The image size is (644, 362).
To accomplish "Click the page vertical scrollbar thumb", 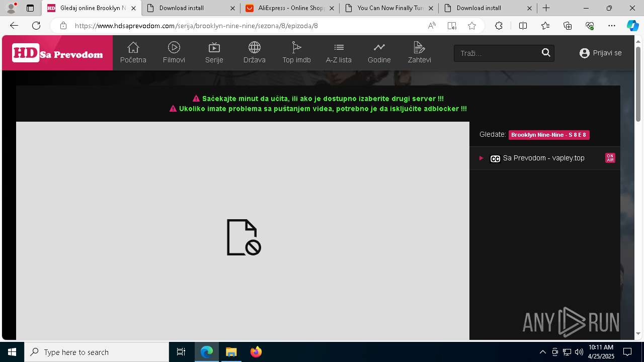I will pos(638,84).
